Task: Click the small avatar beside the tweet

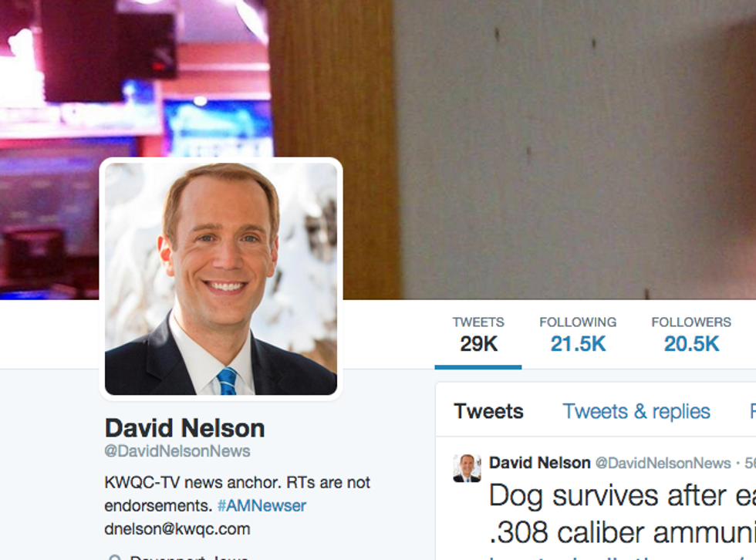Action: coord(467,468)
